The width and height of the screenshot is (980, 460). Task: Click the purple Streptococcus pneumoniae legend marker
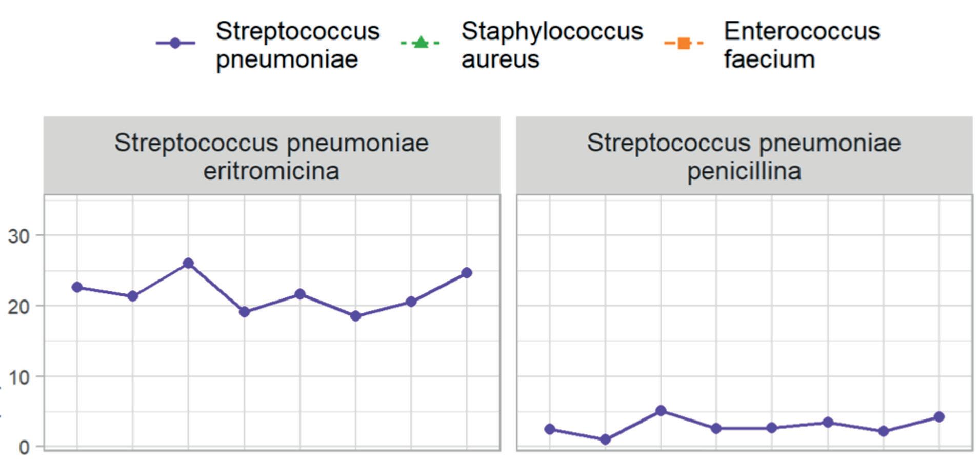point(175,43)
